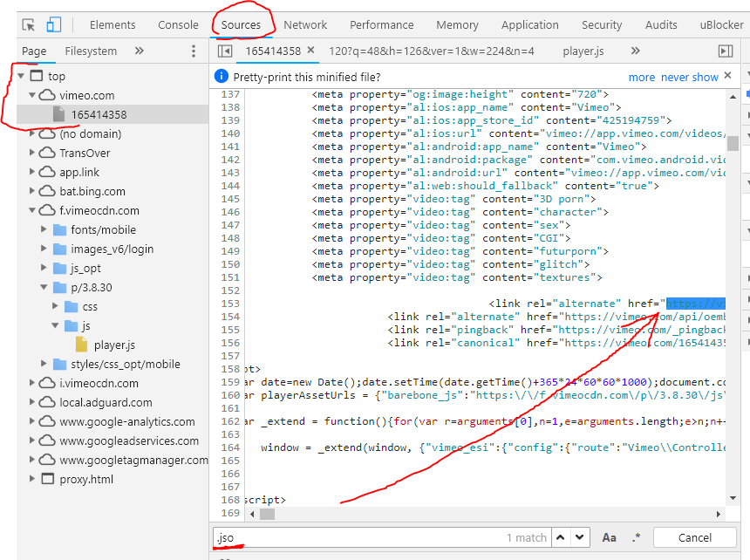This screenshot has height=560, width=750.
Task: Click the Cancel search button
Action: click(x=694, y=537)
